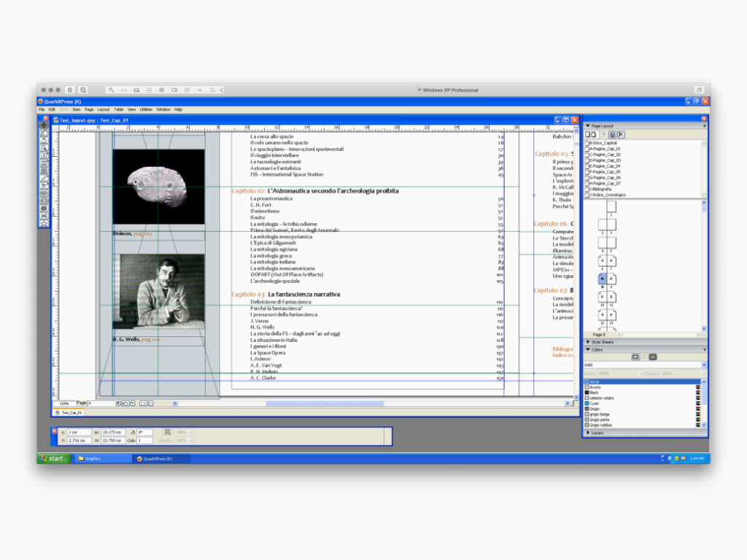
Task: Click the wrench settings icon in VM toolbar
Action: (x=111, y=90)
